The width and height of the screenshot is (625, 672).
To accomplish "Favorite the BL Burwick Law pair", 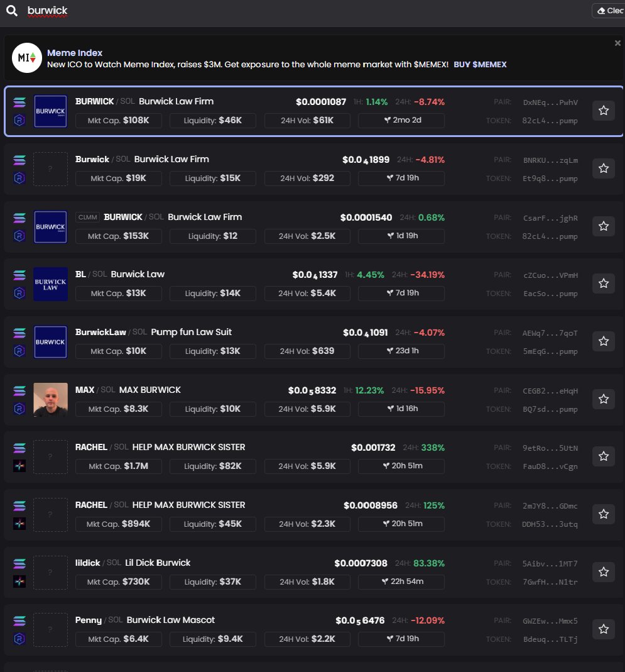I will click(x=604, y=284).
